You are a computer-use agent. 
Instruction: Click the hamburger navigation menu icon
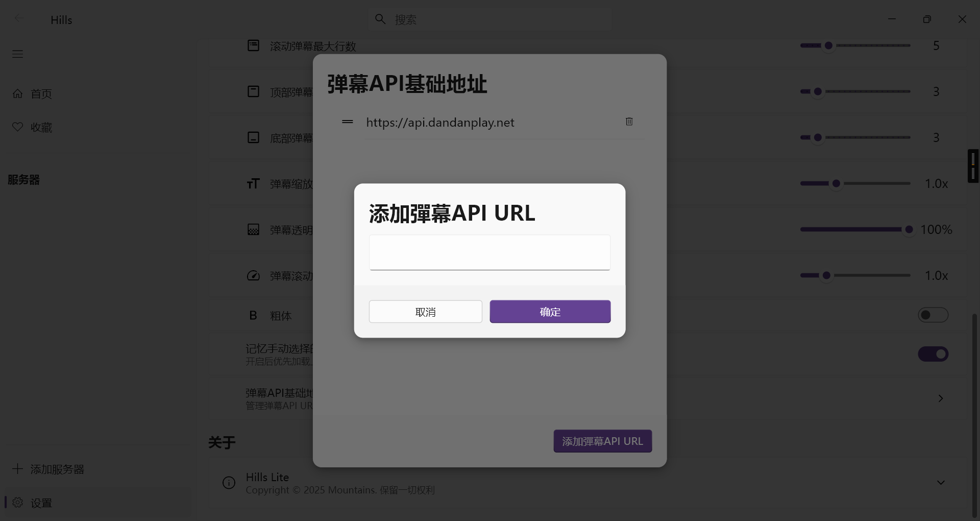(x=18, y=54)
